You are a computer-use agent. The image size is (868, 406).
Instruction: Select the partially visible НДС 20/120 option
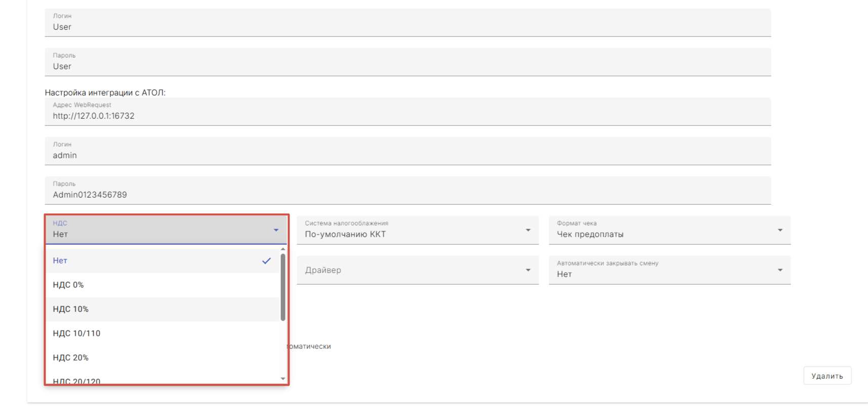pyautogui.click(x=162, y=380)
